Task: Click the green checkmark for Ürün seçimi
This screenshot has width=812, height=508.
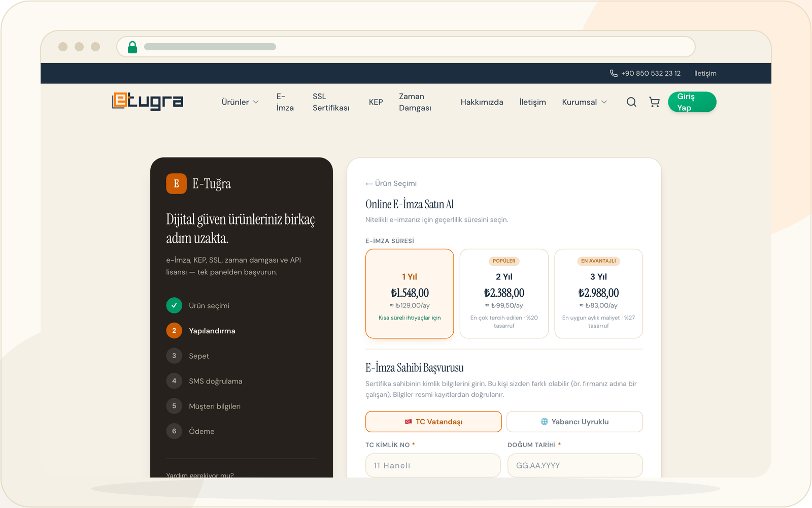Action: pos(174,305)
